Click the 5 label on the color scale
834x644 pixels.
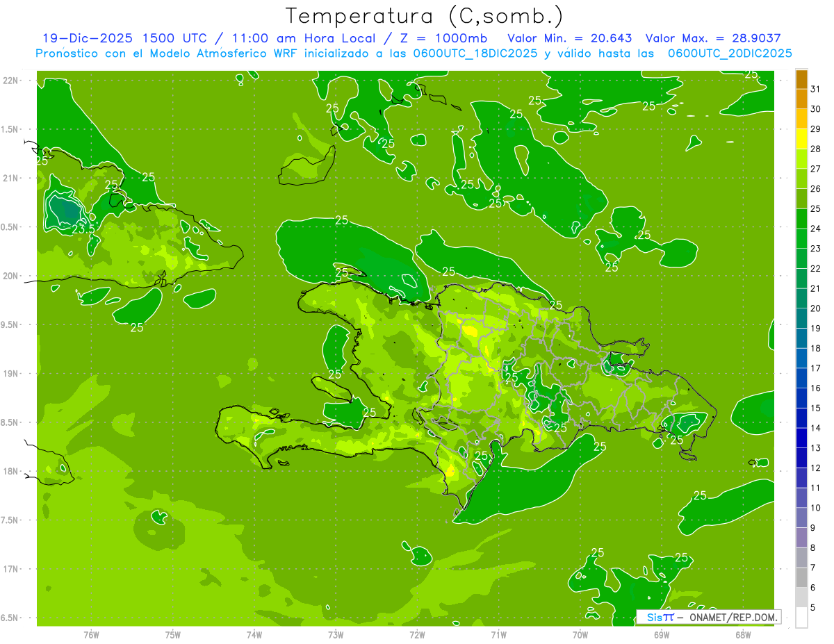[813, 608]
